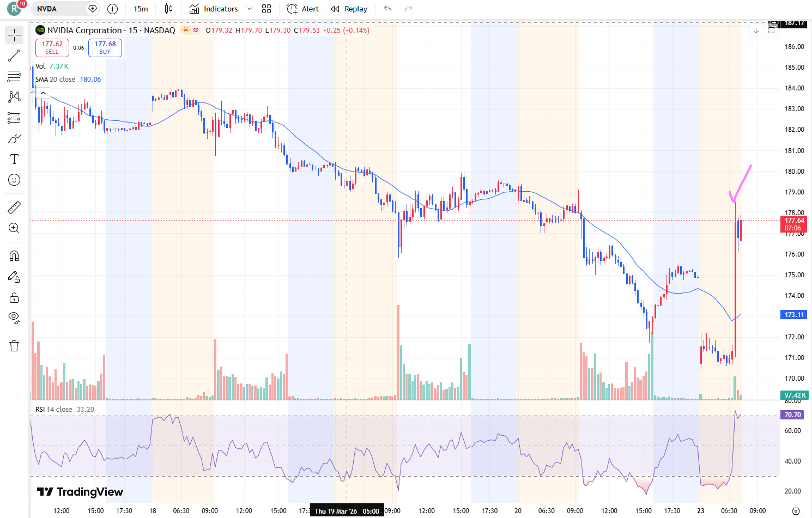Redo the last undone action
The image size is (812, 518).
click(x=409, y=9)
